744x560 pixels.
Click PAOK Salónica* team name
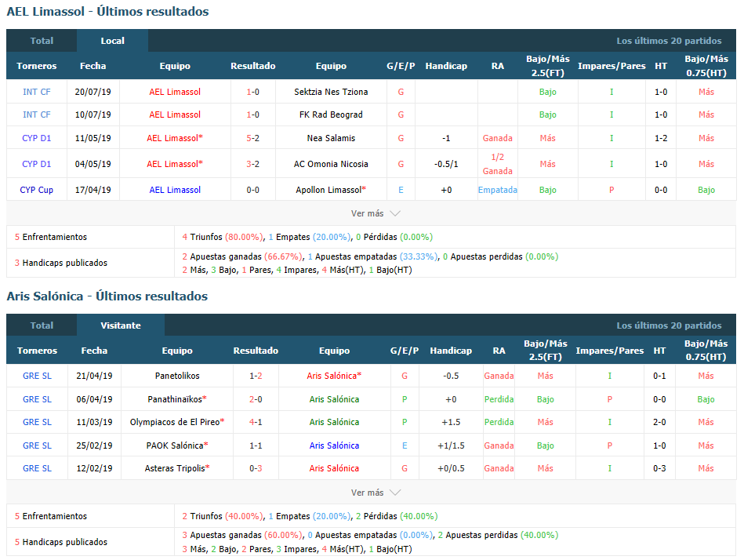pos(177,445)
